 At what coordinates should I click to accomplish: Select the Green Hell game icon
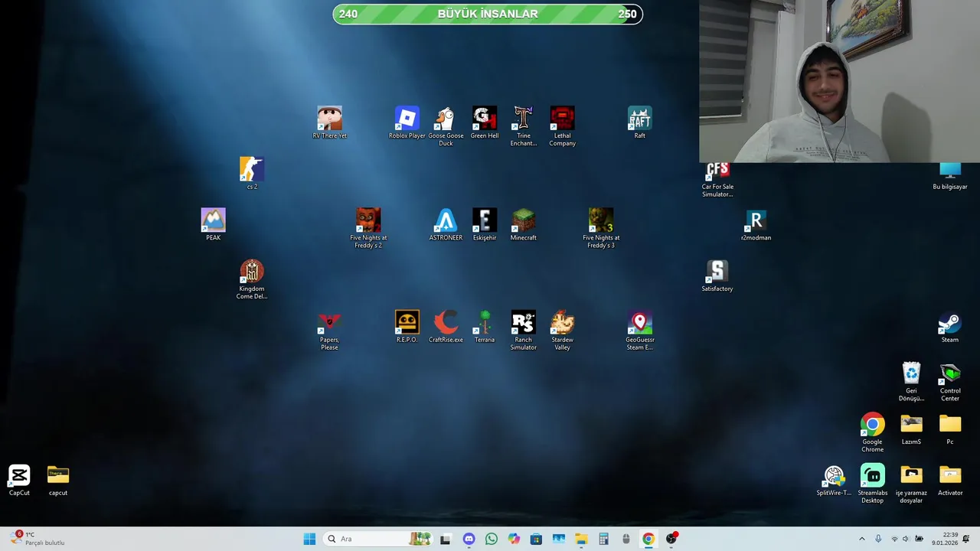tap(485, 122)
